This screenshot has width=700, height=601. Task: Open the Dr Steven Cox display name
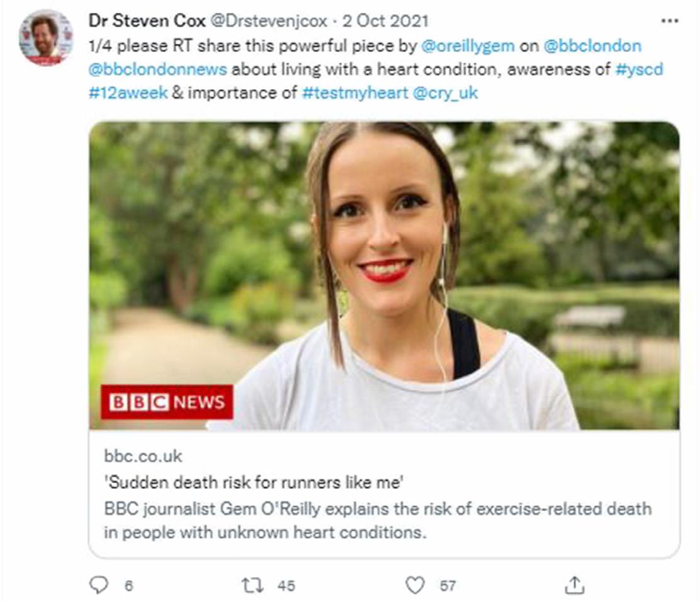(146, 21)
